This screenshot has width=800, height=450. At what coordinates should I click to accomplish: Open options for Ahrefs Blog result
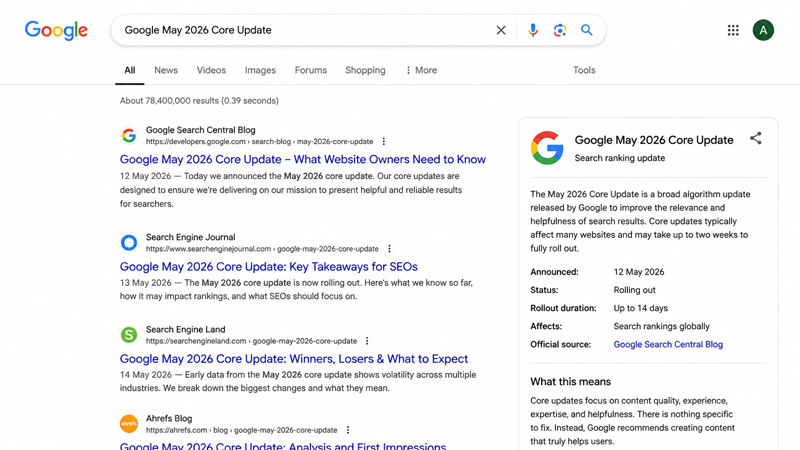coord(348,430)
